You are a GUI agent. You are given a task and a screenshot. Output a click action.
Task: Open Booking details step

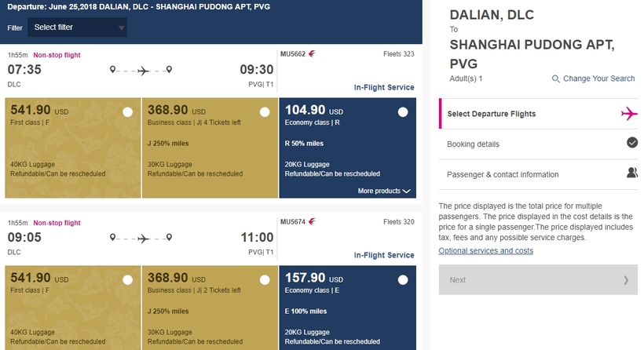coord(539,144)
